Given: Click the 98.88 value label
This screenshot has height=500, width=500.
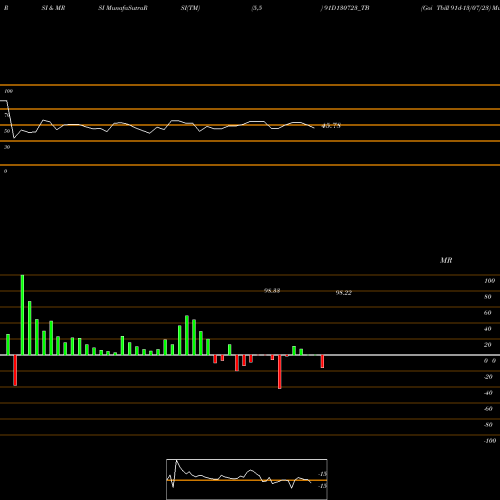Looking at the screenshot, I should pyautogui.click(x=272, y=291).
